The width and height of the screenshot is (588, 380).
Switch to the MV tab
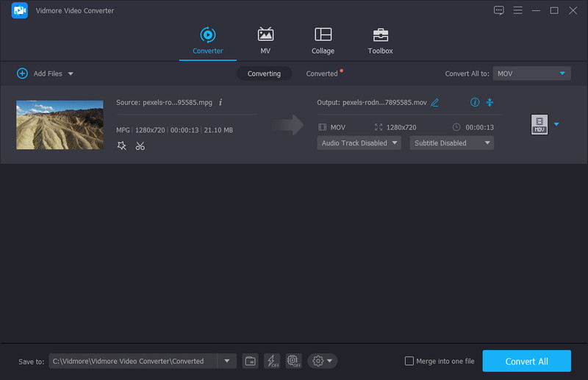click(265, 40)
